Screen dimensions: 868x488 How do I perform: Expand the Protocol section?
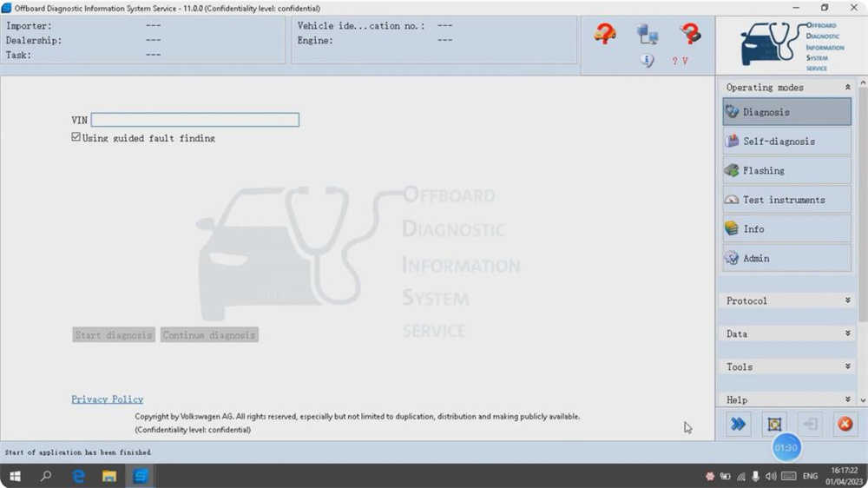786,300
